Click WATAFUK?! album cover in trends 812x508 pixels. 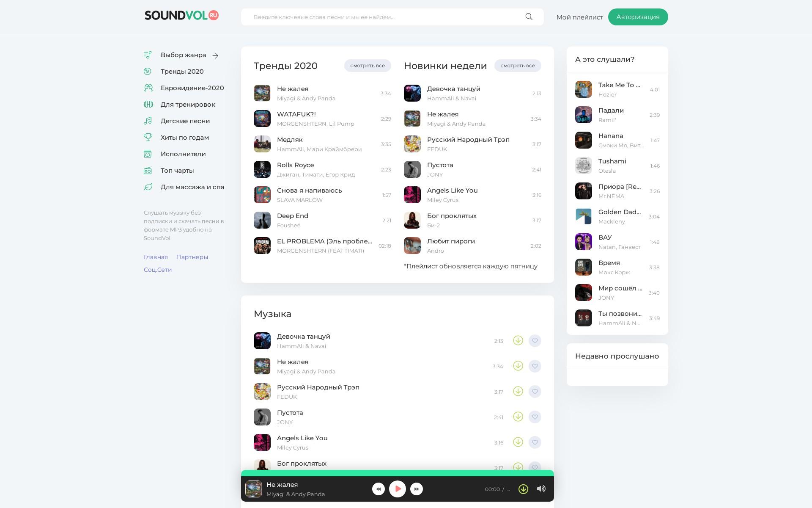(262, 119)
